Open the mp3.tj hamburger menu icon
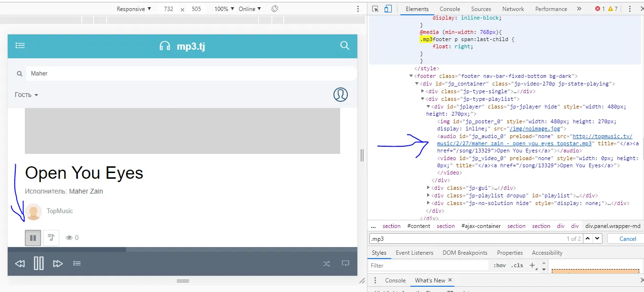 pyautogui.click(x=20, y=46)
